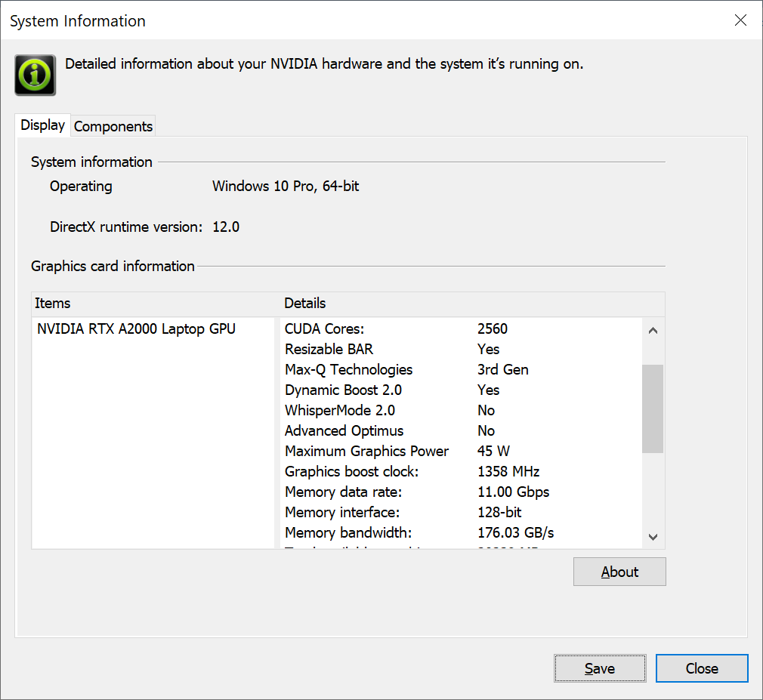Click the Details column header

473,304
